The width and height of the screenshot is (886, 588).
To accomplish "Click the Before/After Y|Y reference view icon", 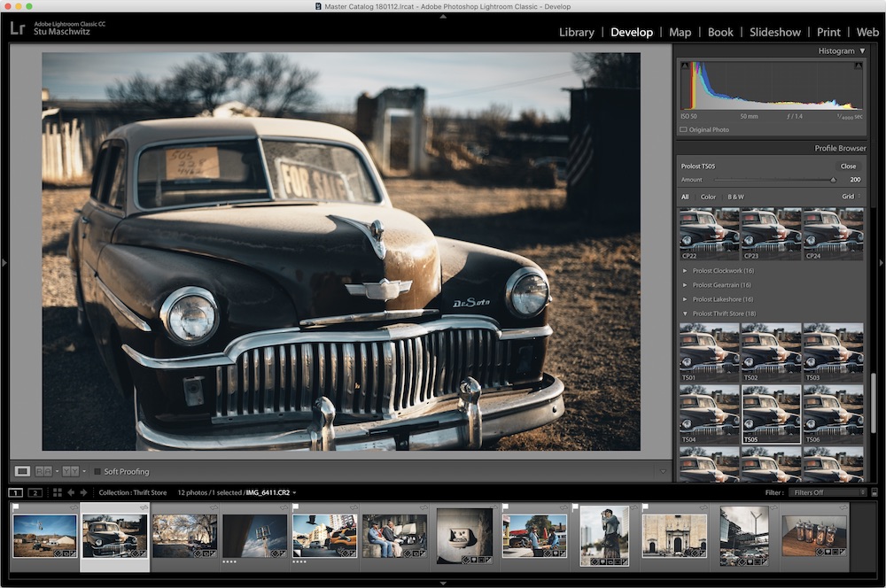I will (71, 471).
